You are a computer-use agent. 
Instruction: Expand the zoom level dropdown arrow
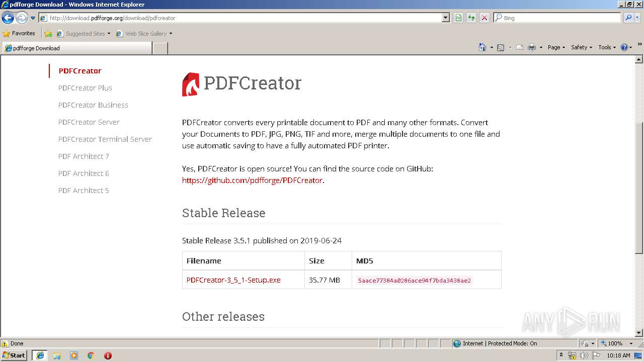click(631, 343)
